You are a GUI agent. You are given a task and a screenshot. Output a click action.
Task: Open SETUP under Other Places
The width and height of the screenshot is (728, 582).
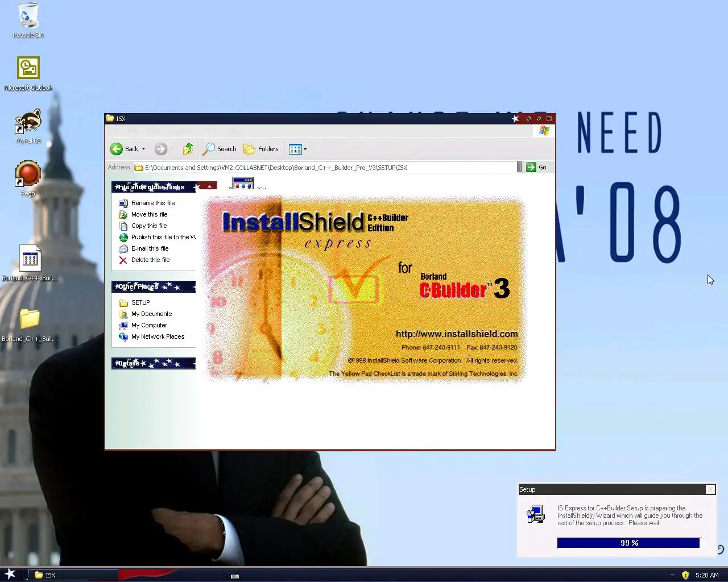pos(140,302)
